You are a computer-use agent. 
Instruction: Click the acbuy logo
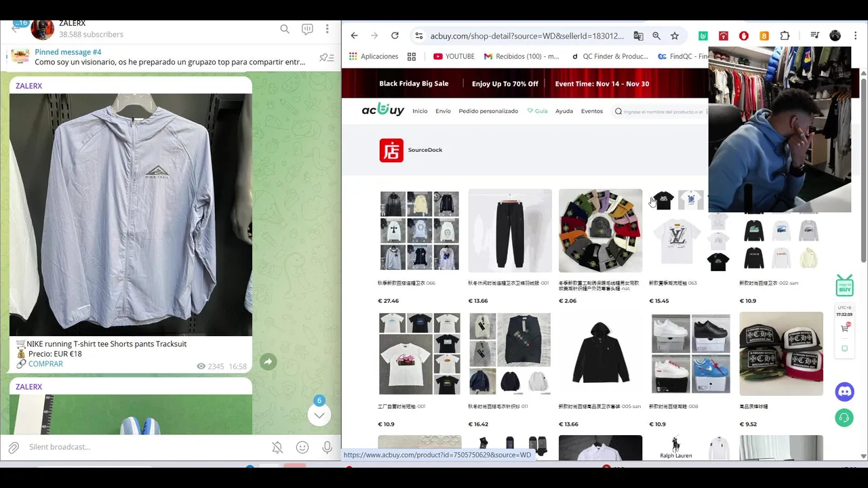[x=382, y=110]
